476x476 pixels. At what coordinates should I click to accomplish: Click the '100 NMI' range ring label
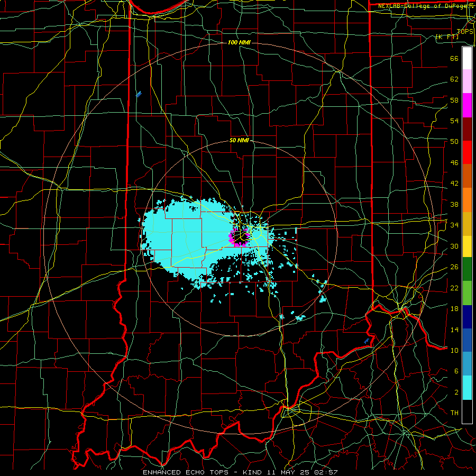[x=239, y=42]
